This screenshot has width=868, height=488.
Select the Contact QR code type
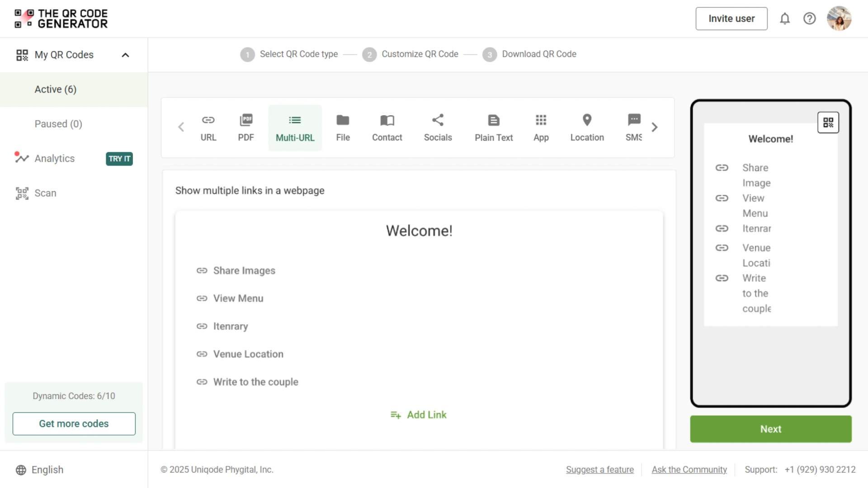click(x=387, y=128)
